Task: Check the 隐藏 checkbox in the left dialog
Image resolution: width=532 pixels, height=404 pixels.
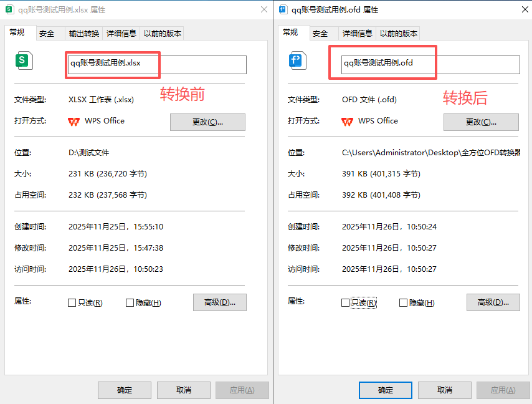Action: tap(129, 302)
